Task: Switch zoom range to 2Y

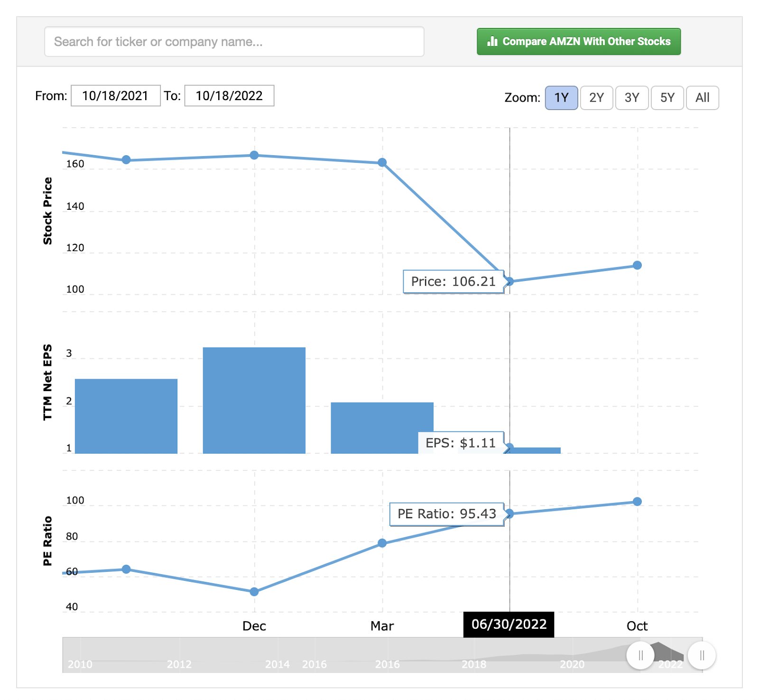Action: tap(596, 98)
